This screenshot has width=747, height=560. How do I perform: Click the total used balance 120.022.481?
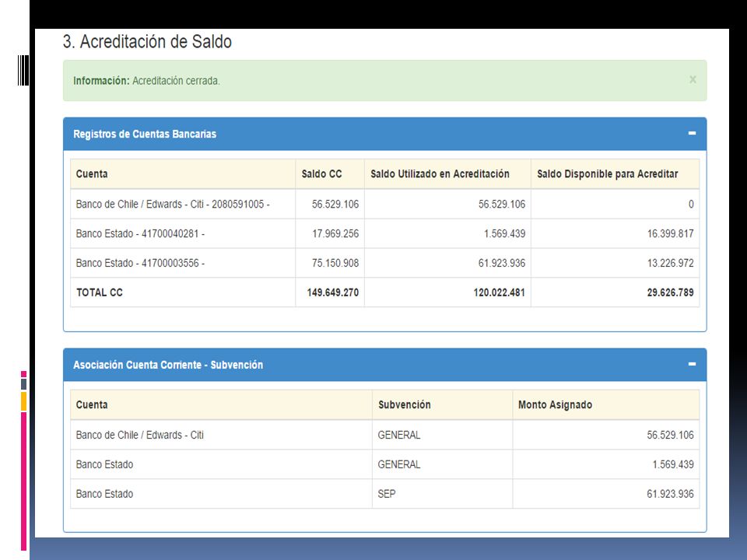pyautogui.click(x=500, y=292)
